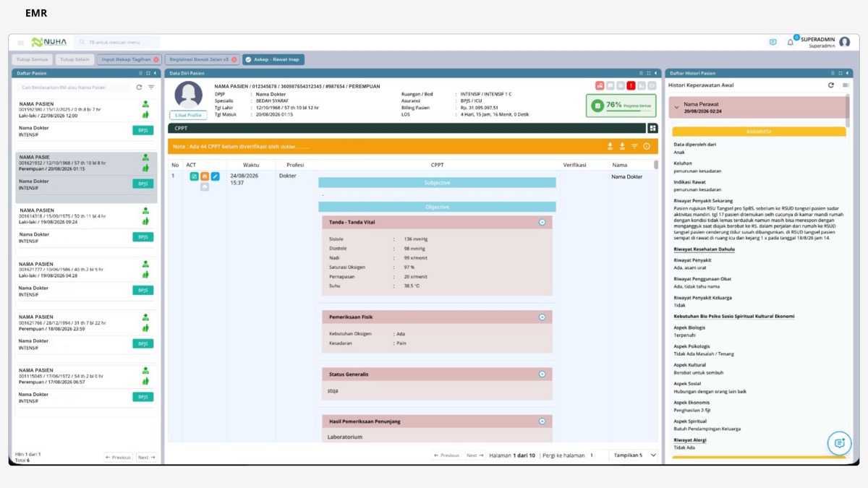This screenshot has height=488, width=868.
Task: Click the CPPT table scrollbar
Action: (656, 165)
